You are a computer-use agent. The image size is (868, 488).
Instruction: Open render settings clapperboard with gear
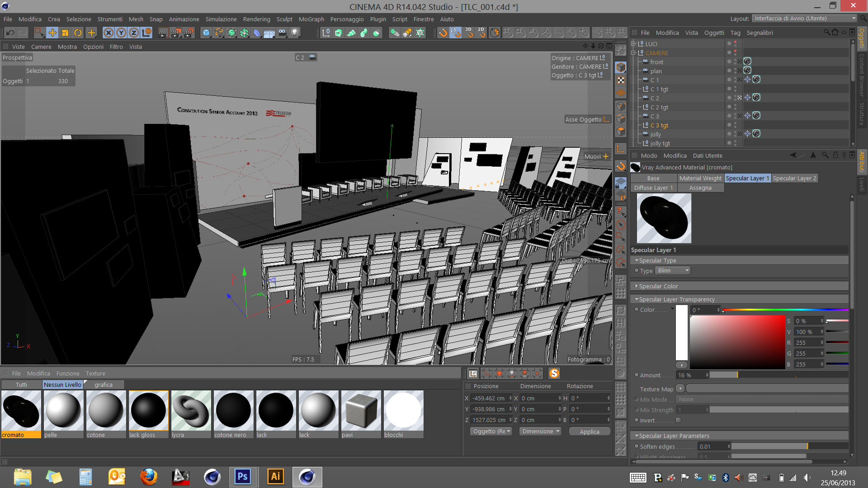click(x=189, y=33)
